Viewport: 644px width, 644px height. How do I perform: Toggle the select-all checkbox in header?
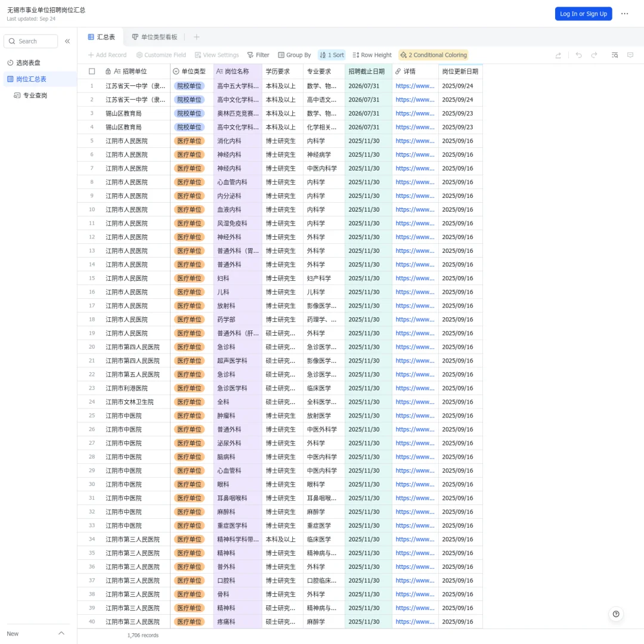pos(92,71)
